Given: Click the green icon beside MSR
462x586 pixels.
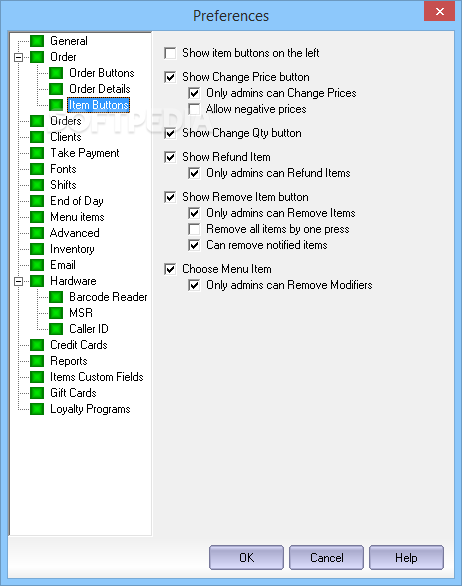Looking at the screenshot, I should click(x=56, y=313).
